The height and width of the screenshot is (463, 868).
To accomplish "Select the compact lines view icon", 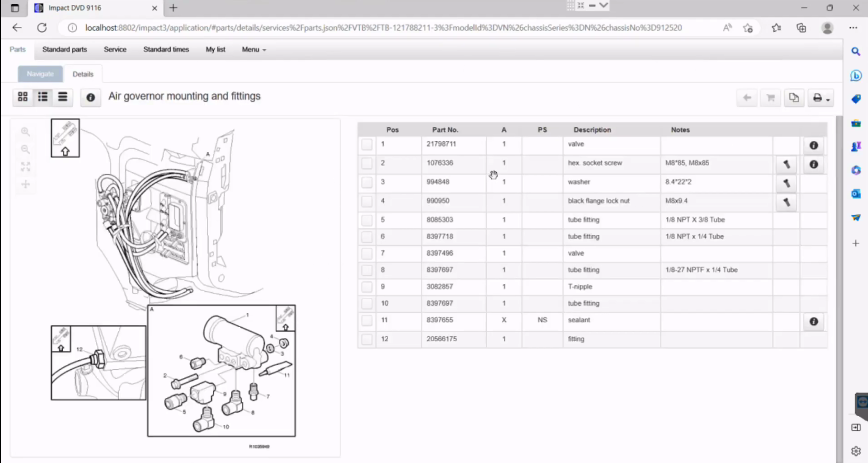I will point(62,97).
